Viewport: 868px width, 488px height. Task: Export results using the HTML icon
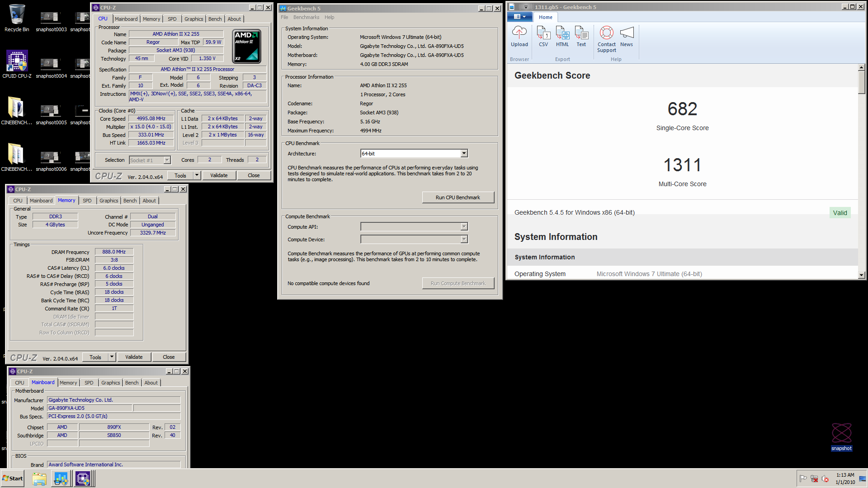pyautogui.click(x=562, y=36)
